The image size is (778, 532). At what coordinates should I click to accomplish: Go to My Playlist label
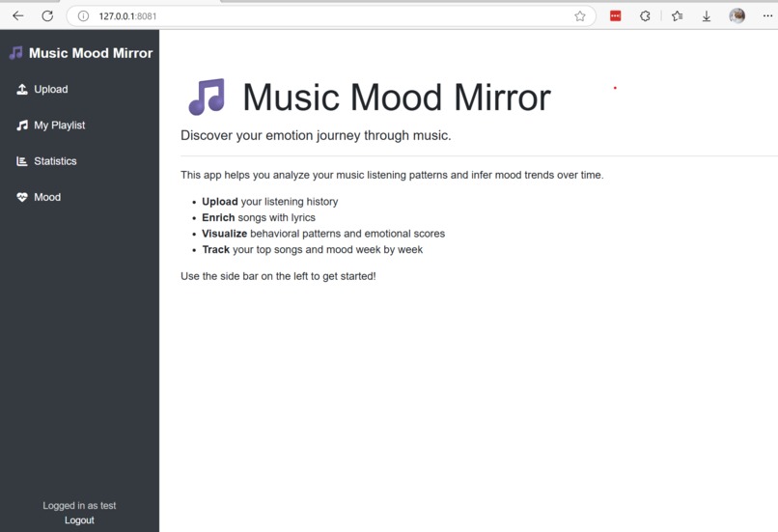point(60,126)
